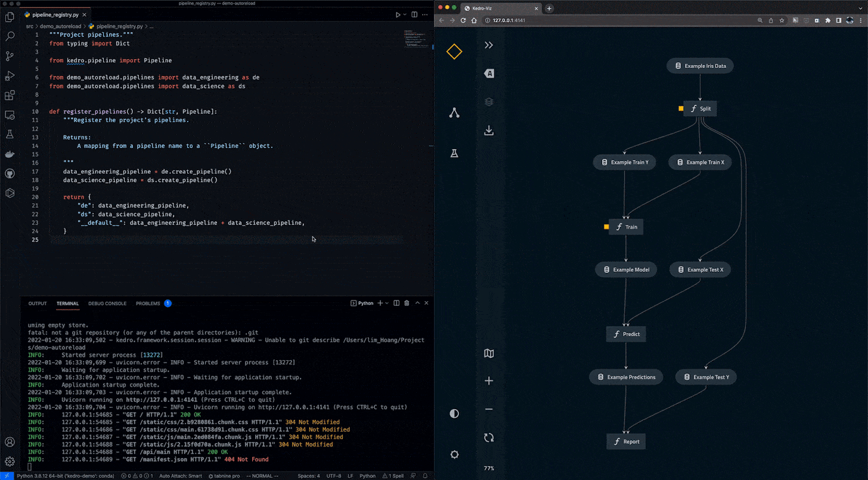Reload the Kedro-Viz browser page
Screen dimensions: 868x480
[x=463, y=20]
